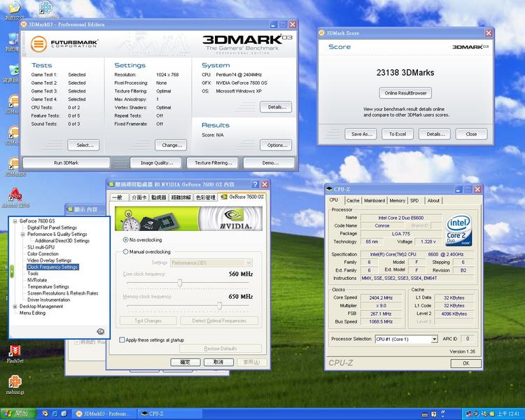This screenshot has height=420, width=525.
Task: Click the green side handle of NVIDIA menu
Action: point(12,272)
